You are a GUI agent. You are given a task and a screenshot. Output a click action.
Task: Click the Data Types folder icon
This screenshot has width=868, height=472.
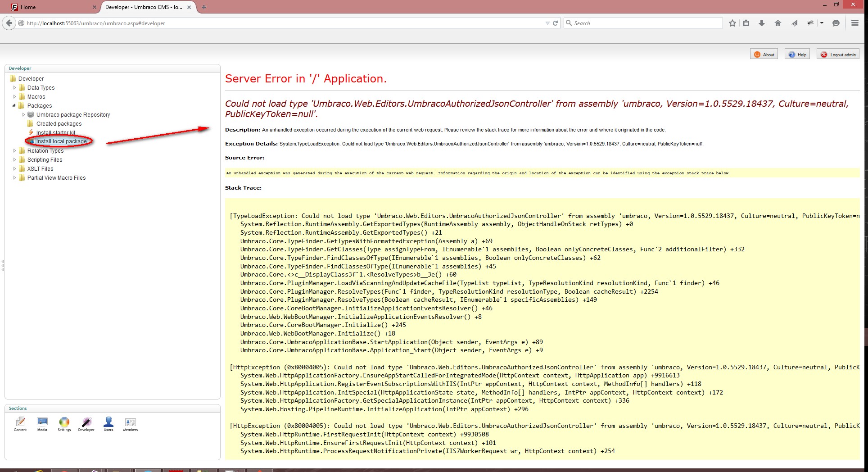pos(21,87)
